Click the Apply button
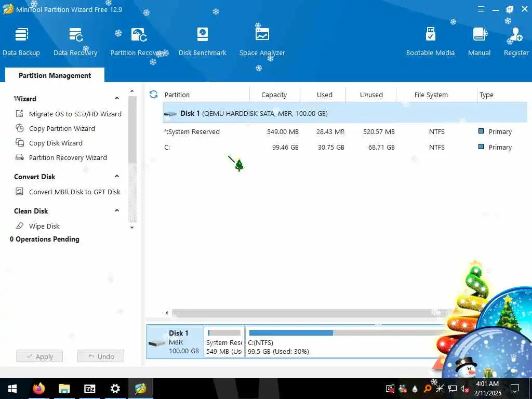Screen dimensions: 532x399 [x=39, y=356]
